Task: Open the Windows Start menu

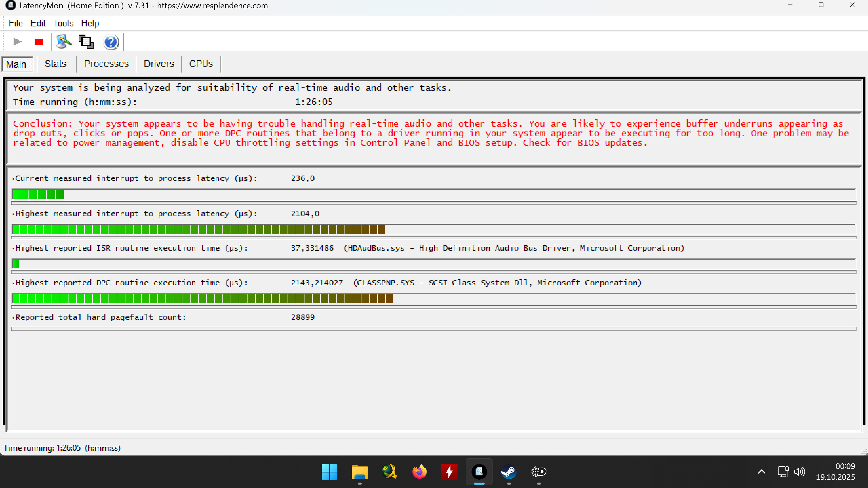Action: (329, 472)
